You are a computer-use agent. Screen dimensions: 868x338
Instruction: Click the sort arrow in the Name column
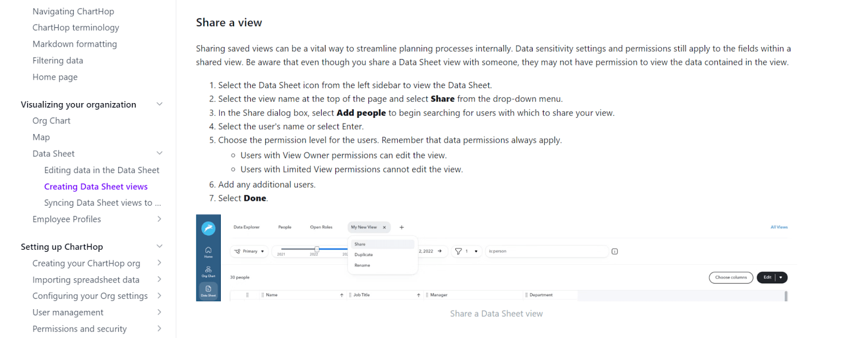tap(342, 295)
